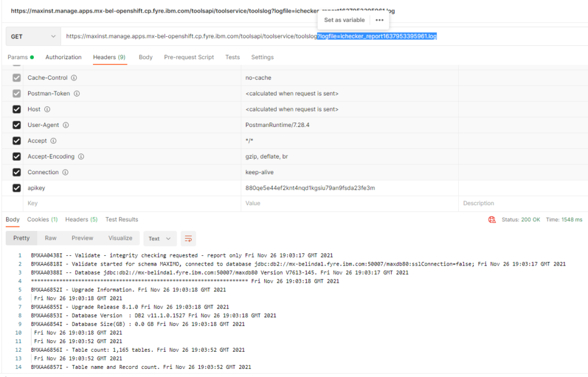Image resolution: width=588 pixels, height=377 pixels.
Task: Click info icon next to Accept-Encoding
Action: pos(81,156)
